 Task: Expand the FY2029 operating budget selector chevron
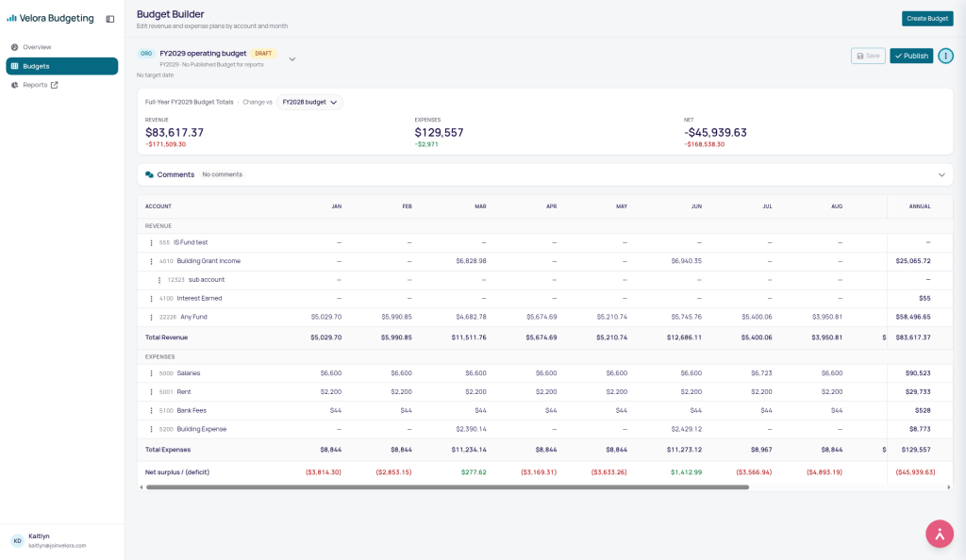click(x=292, y=59)
